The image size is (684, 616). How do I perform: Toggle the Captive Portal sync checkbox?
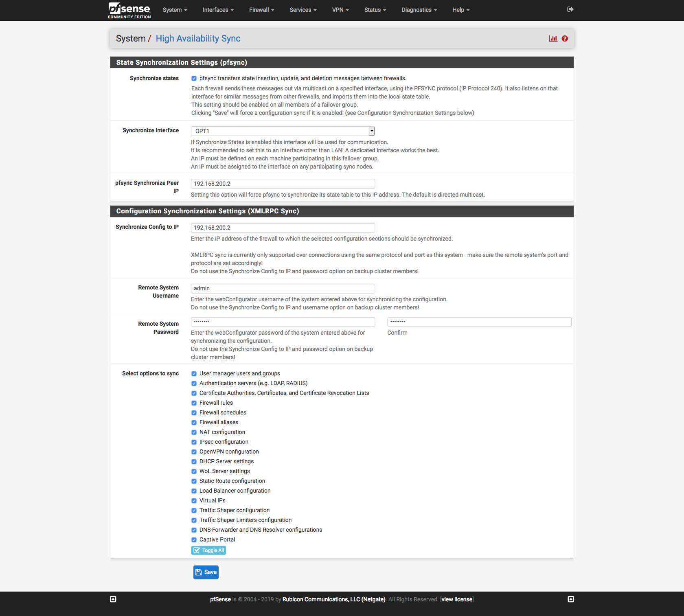point(194,540)
